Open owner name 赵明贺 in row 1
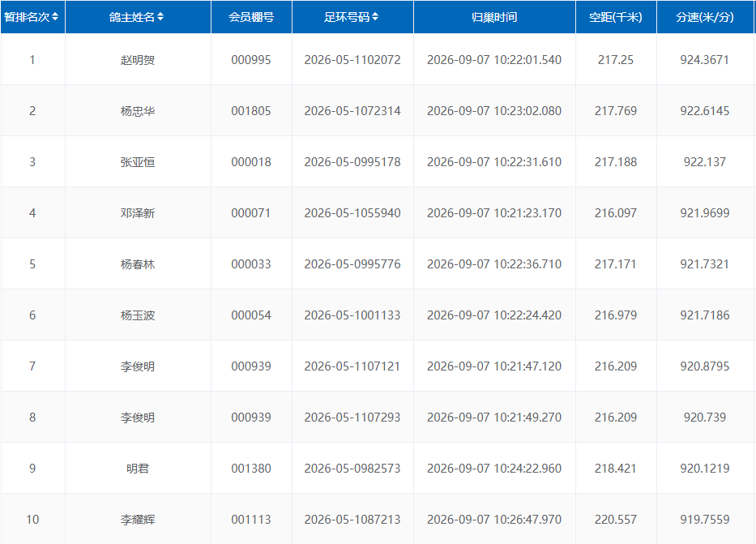756x544 pixels. 138,60
